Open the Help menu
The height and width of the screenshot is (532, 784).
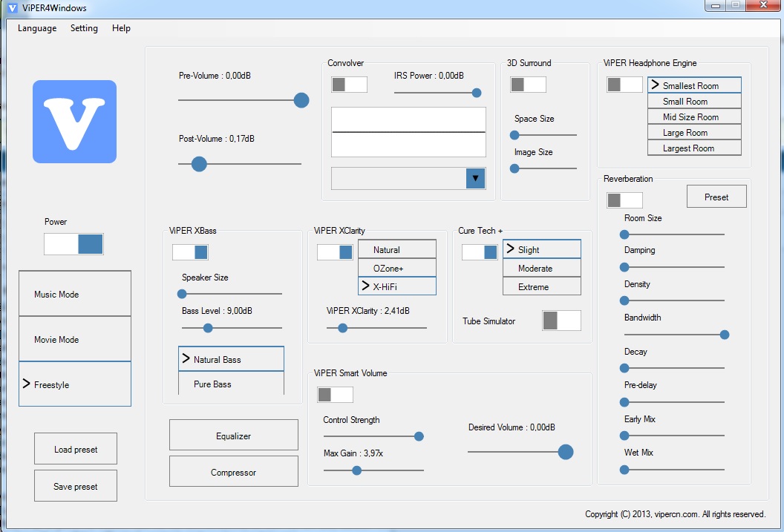121,28
